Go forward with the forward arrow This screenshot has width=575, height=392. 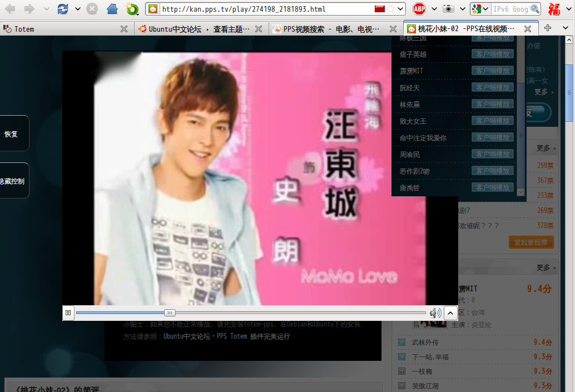pos(29,9)
